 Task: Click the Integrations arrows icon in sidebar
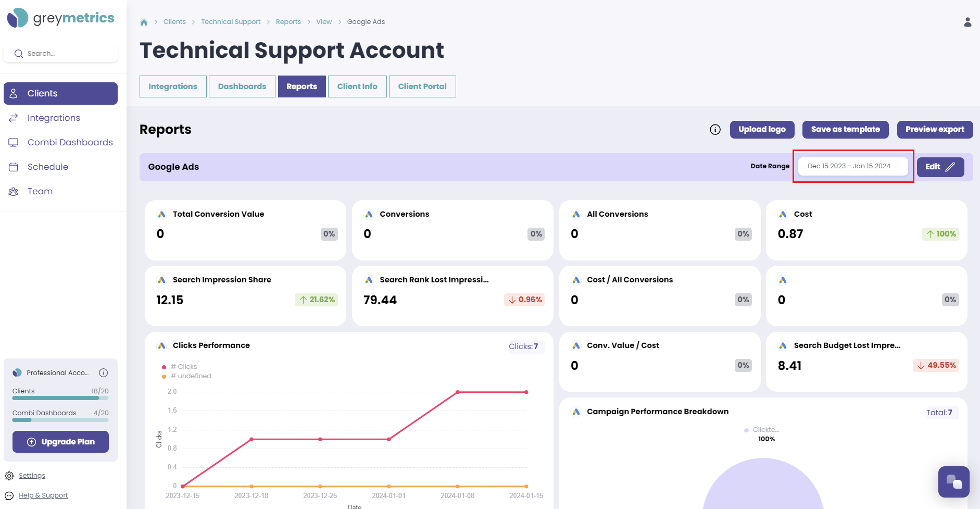[14, 118]
